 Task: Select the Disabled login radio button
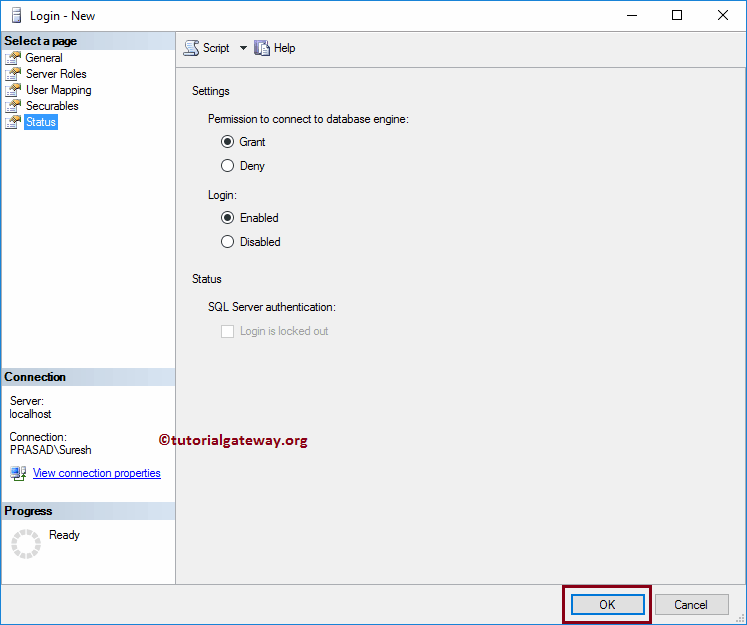tap(227, 242)
